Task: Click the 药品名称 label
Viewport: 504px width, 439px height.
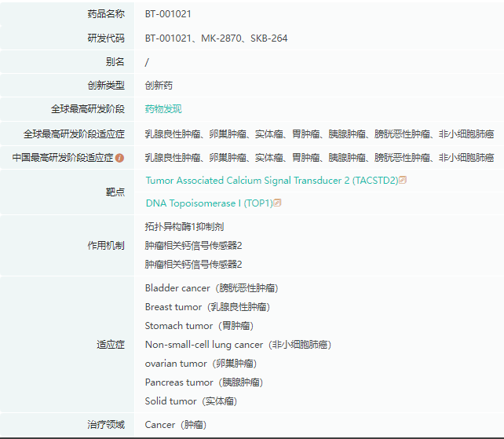Action: point(106,14)
